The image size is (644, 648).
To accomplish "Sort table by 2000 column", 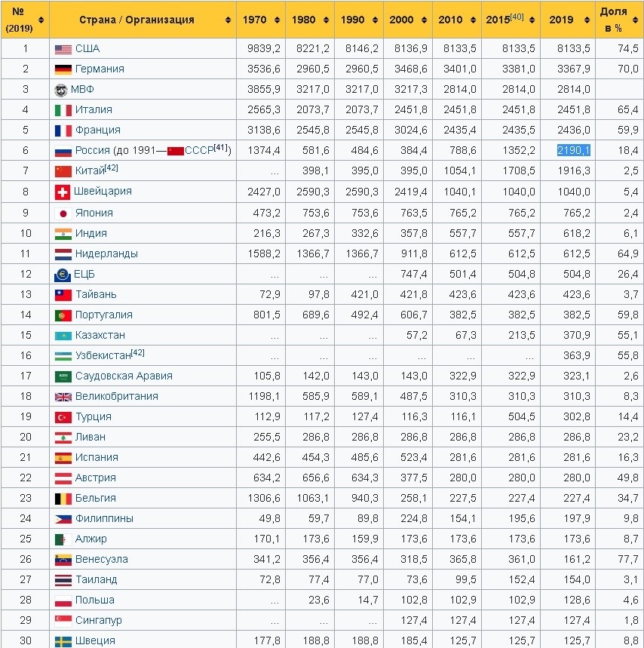I will (x=407, y=20).
